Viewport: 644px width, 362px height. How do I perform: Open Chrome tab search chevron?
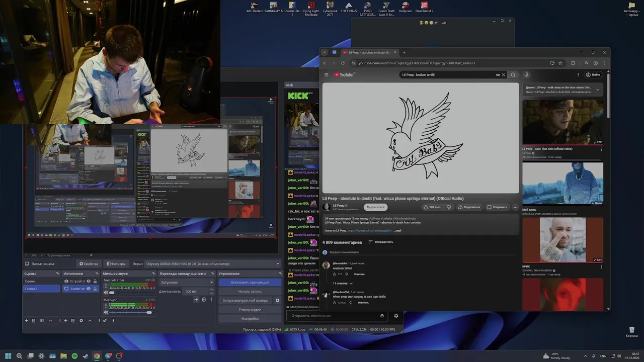[x=324, y=52]
